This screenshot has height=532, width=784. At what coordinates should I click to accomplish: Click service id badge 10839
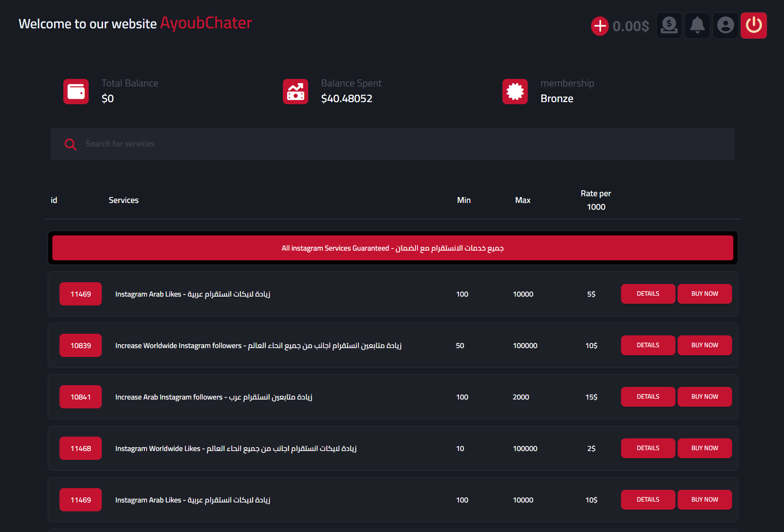pos(81,346)
